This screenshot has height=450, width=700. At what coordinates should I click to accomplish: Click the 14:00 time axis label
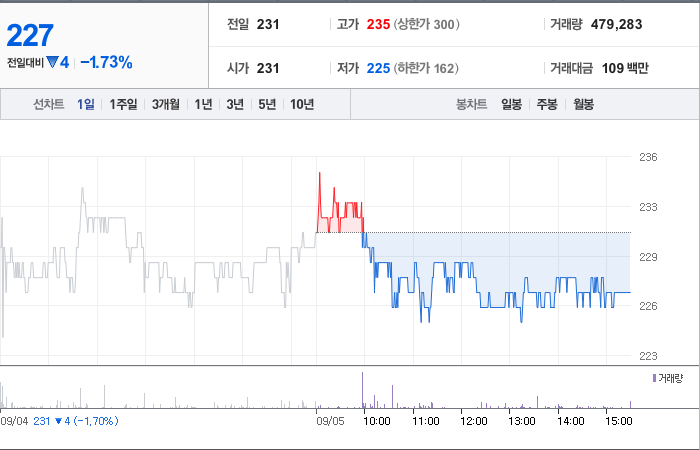571,421
